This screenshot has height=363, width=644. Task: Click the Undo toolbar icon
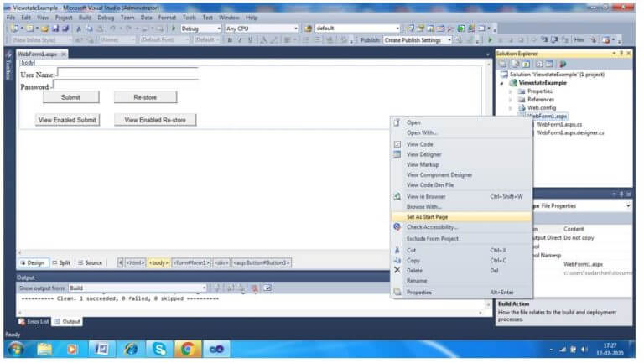point(112,29)
